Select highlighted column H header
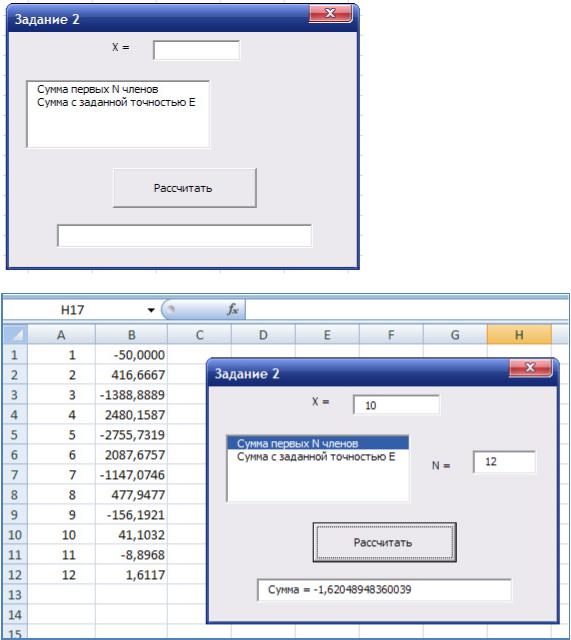The image size is (571, 640). coord(519,335)
